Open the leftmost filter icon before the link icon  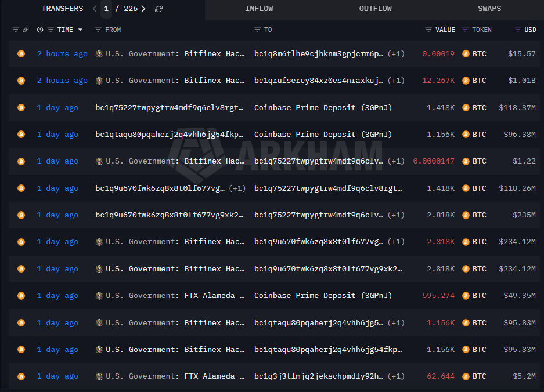coord(16,30)
